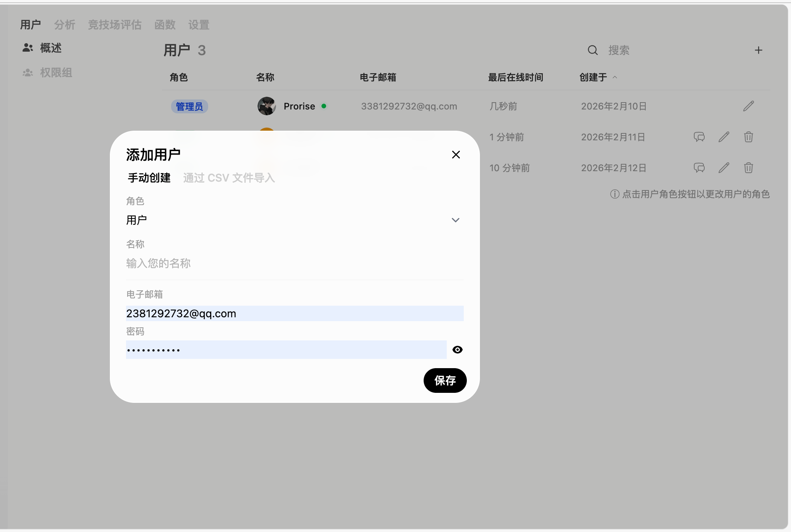The image size is (791, 532).
Task: Expand the 角色 role dropdown
Action: click(455, 220)
